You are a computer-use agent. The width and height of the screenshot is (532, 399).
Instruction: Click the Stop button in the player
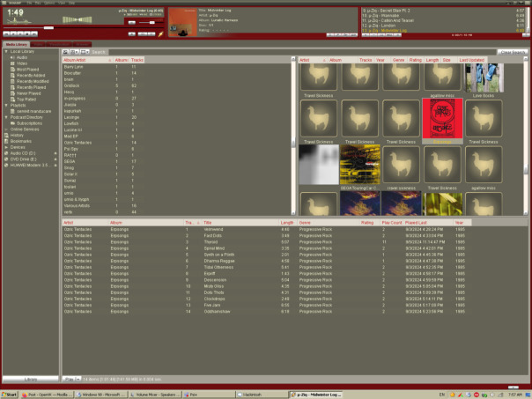27,34
